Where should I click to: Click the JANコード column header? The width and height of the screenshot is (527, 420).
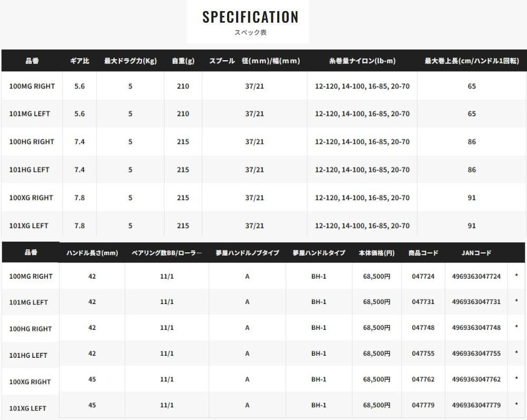tap(476, 253)
